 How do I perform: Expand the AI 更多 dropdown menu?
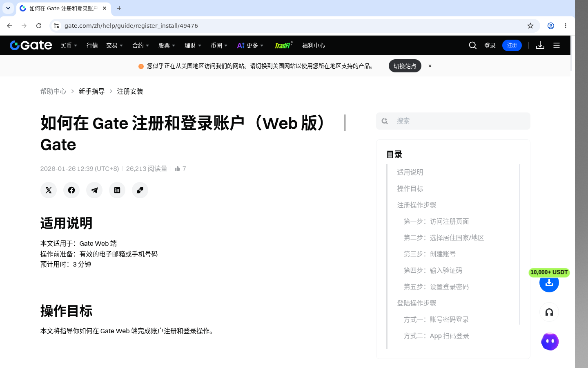coord(250,45)
